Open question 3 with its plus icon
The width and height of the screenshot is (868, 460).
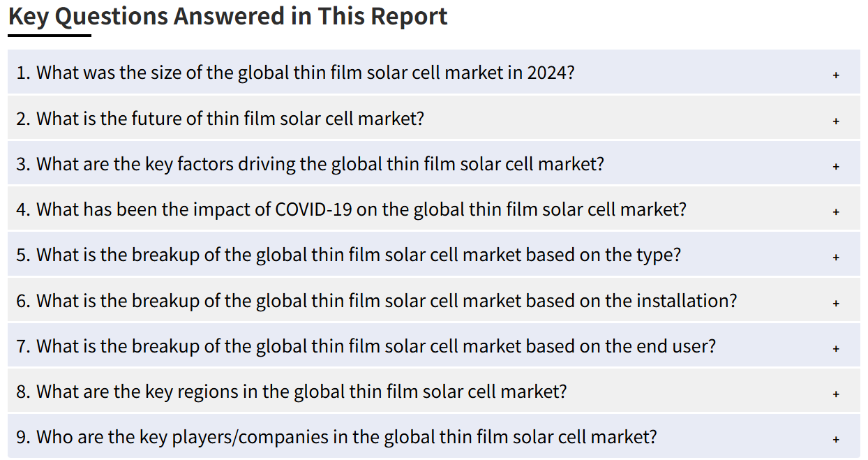coord(835,166)
